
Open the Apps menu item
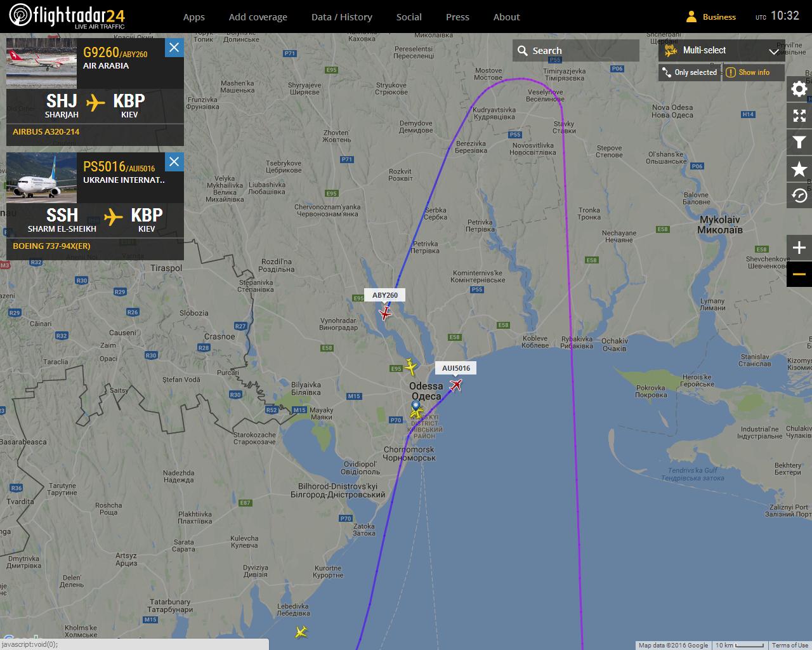point(194,17)
